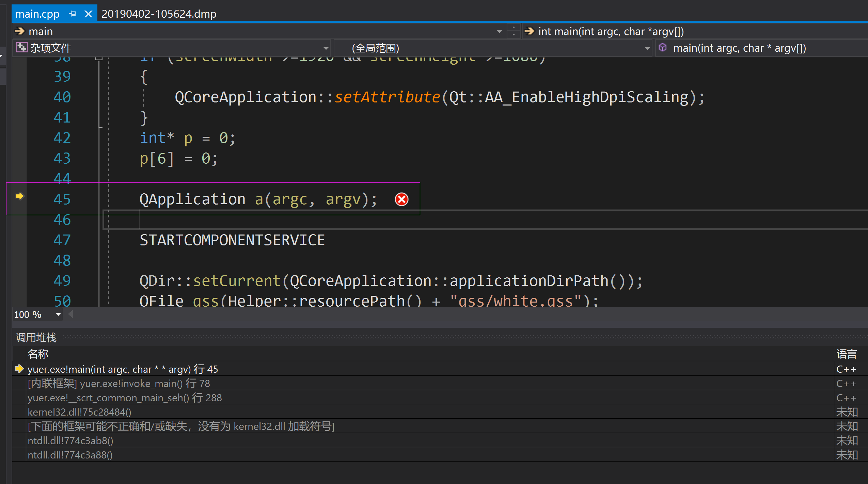
Task: Open the main stack frame dropdown
Action: click(499, 31)
